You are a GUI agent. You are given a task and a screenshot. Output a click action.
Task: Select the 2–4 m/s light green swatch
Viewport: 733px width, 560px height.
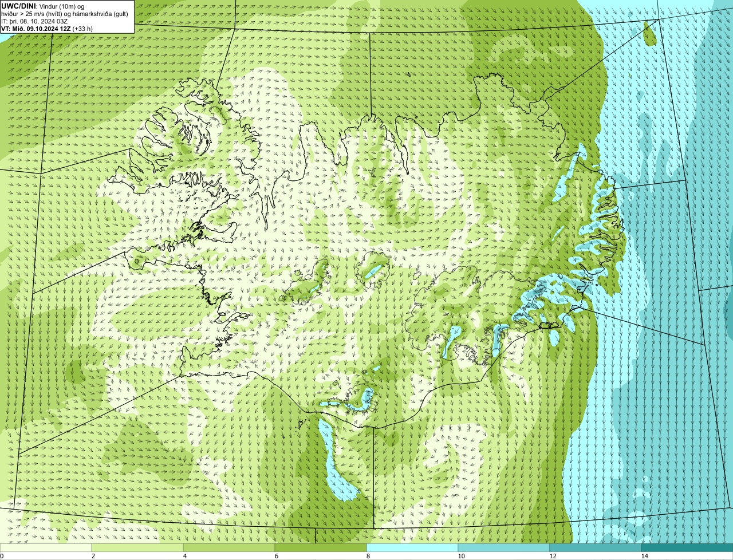[137, 547]
